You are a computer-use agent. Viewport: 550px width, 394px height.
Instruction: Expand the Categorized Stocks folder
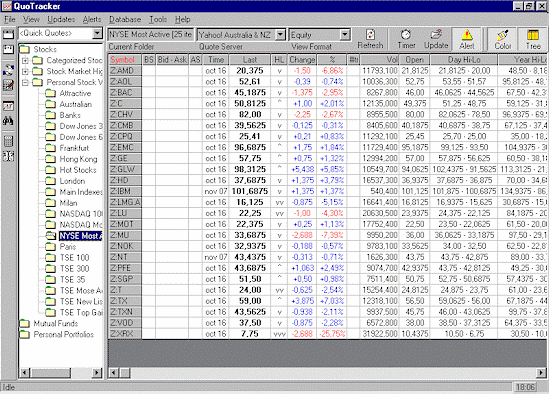pos(25,60)
